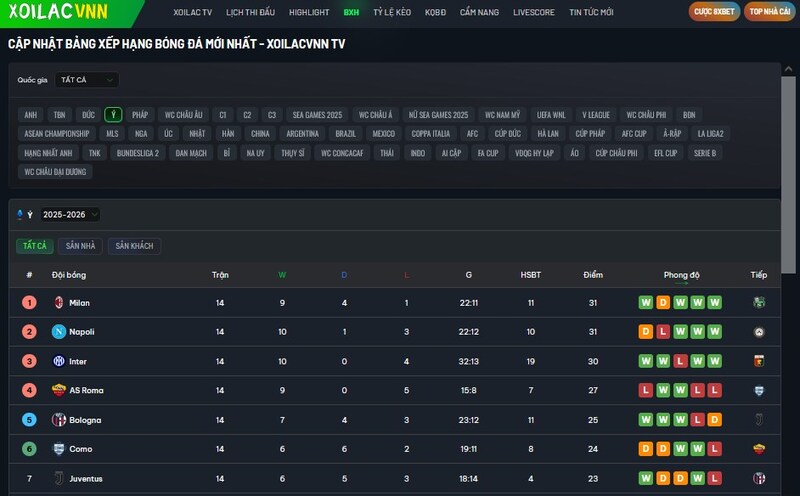The image size is (800, 496).
Task: Open the LIVESCORE menu item
Action: pos(535,12)
